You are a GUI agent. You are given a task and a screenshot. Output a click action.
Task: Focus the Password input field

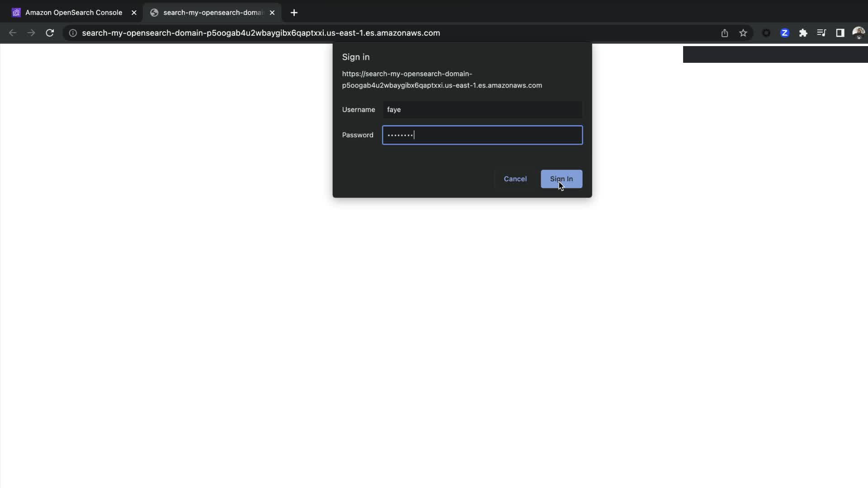pyautogui.click(x=482, y=135)
